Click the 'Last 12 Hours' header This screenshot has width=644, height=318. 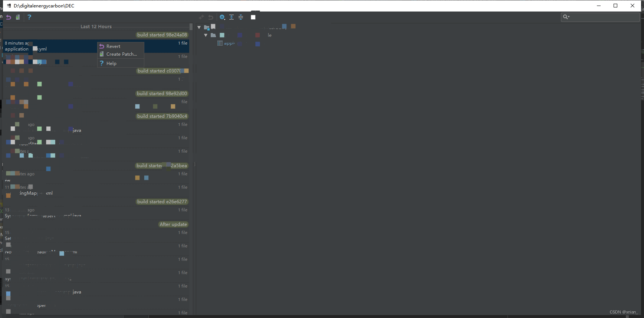96,27
